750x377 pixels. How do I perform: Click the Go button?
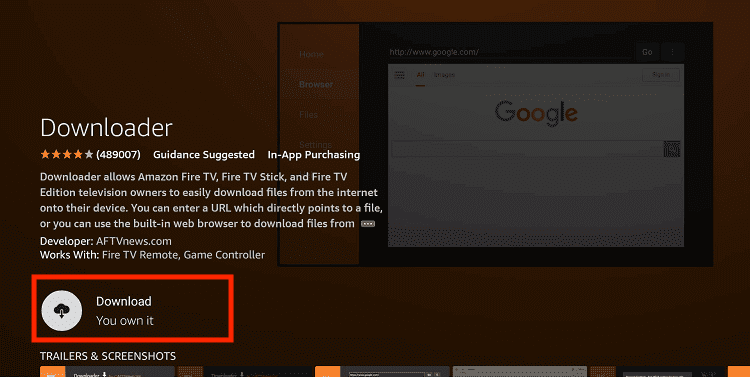pyautogui.click(x=647, y=52)
